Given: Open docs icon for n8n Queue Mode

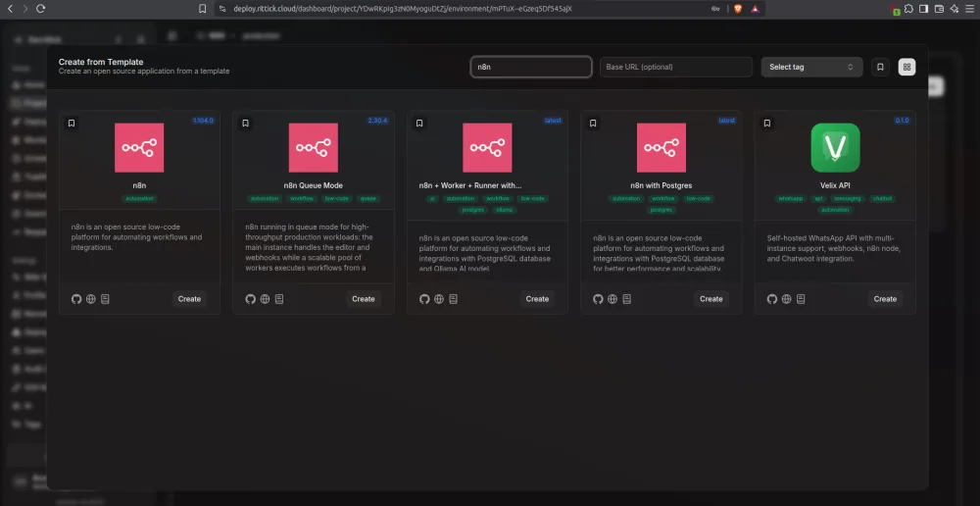Looking at the screenshot, I should [279, 299].
